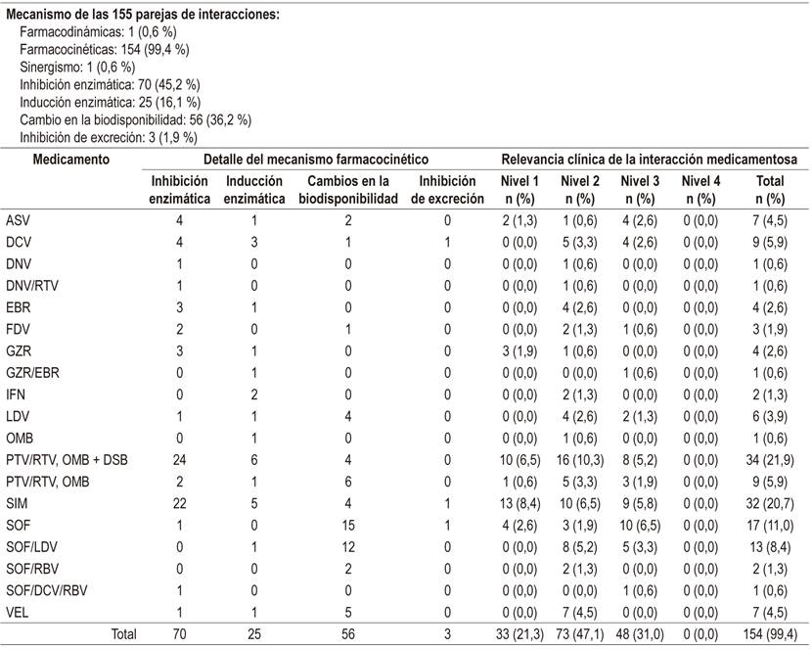Click the 'Inducción enzimática' column header
The height and width of the screenshot is (649, 812).
pyautogui.click(x=253, y=190)
